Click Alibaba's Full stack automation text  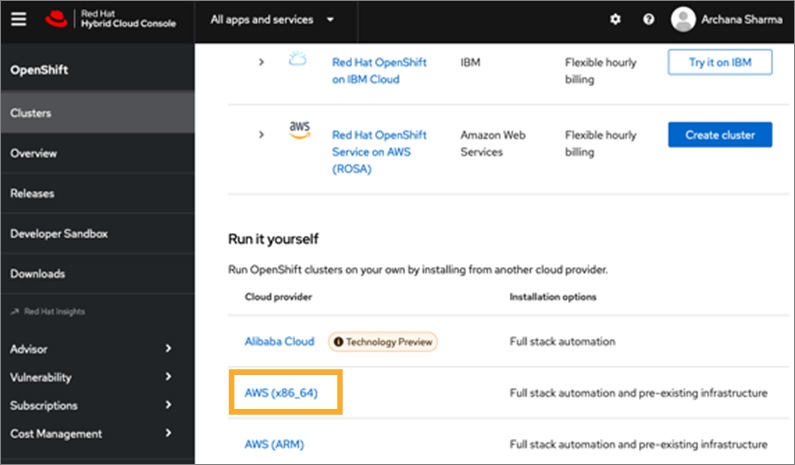click(x=562, y=341)
